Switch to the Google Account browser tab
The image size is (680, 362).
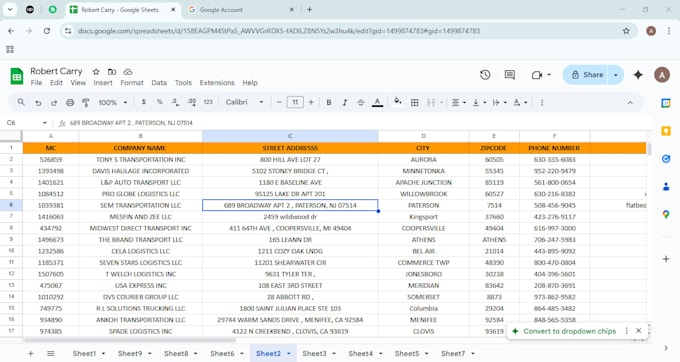click(x=221, y=10)
